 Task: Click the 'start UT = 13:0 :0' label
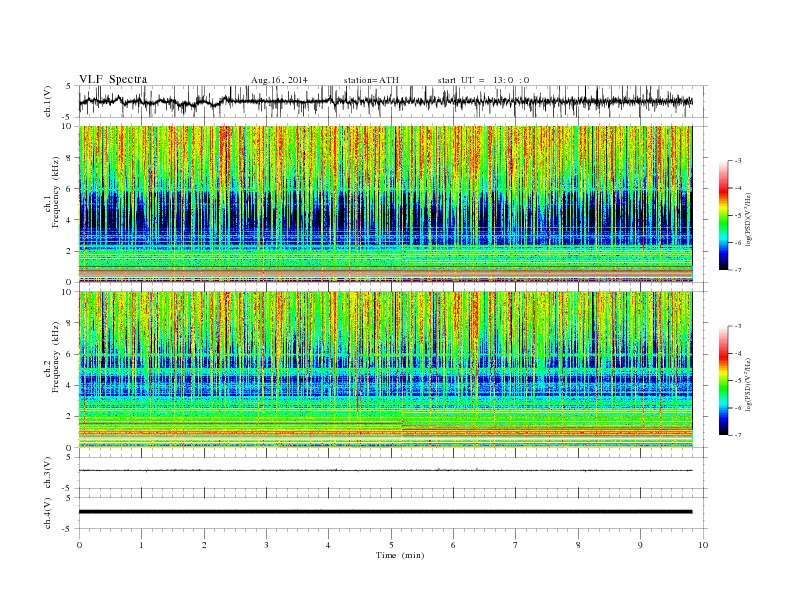[x=483, y=80]
